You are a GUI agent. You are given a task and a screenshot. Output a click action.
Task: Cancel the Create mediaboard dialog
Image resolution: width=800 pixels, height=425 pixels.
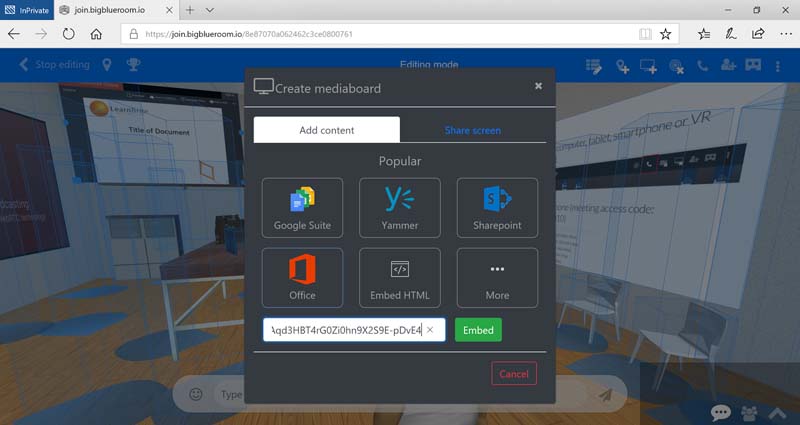(x=514, y=373)
